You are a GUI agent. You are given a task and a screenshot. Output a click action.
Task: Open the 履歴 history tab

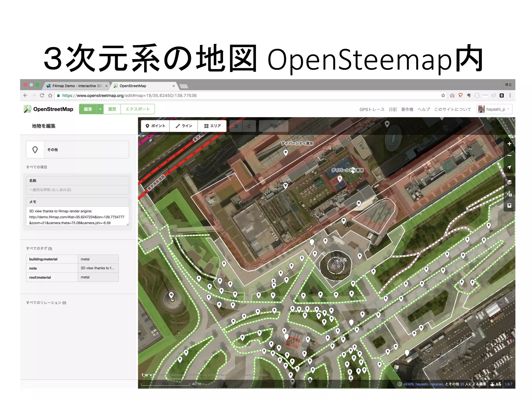(x=112, y=109)
